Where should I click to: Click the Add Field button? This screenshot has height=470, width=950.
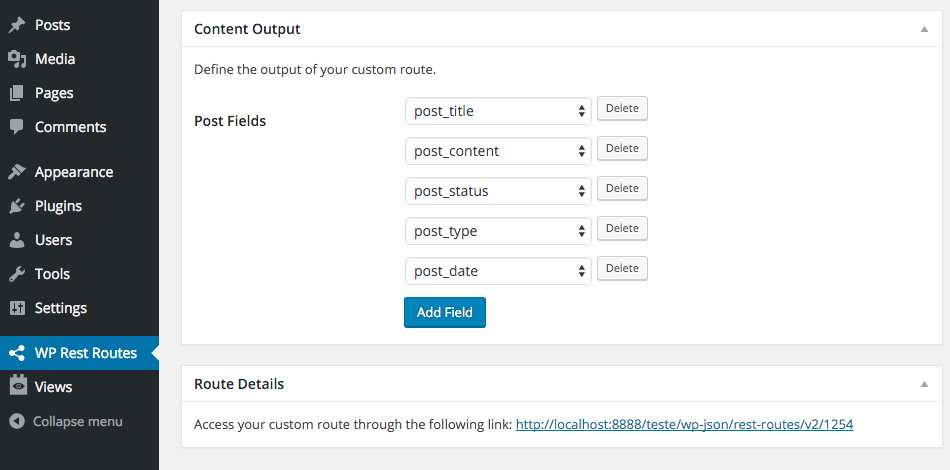coord(445,312)
